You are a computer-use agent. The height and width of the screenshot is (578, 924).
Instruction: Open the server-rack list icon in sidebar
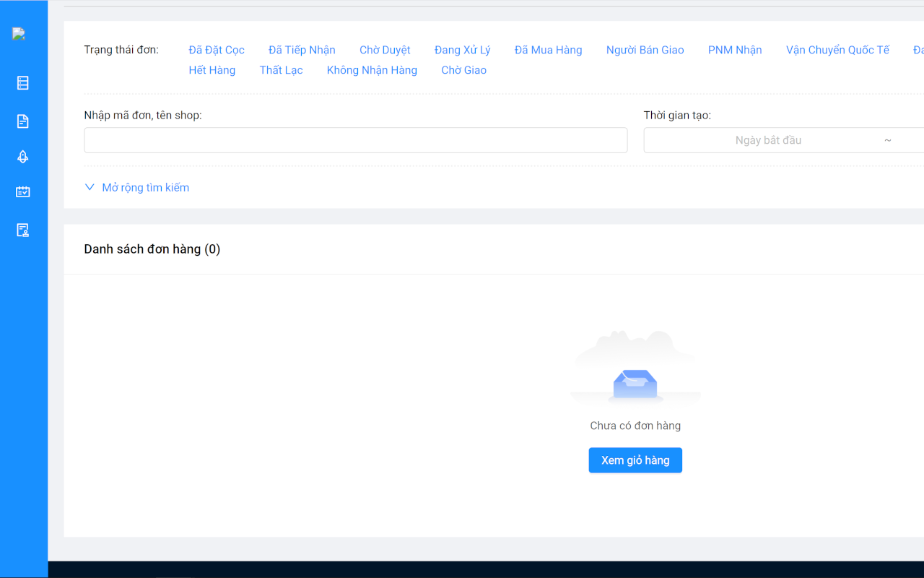(x=23, y=83)
